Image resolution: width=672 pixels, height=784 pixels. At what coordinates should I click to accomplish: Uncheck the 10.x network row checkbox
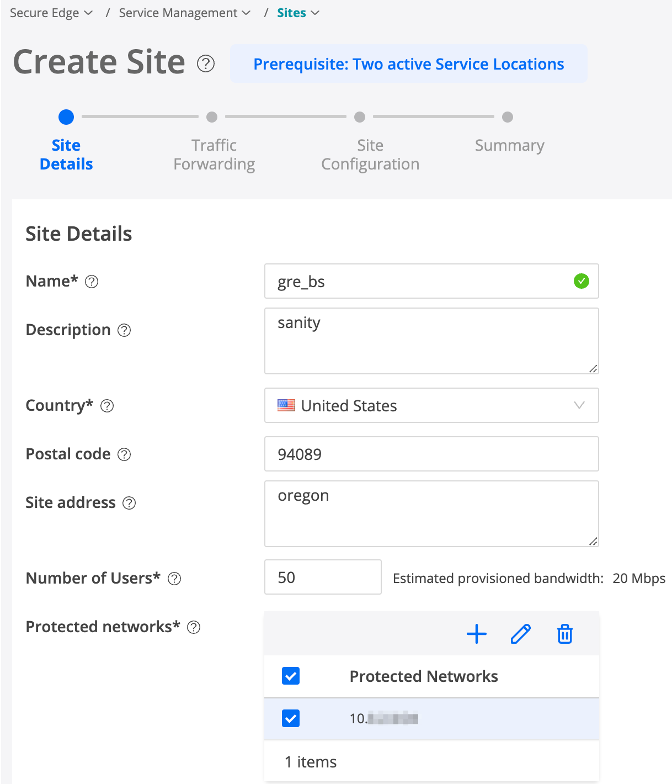291,718
